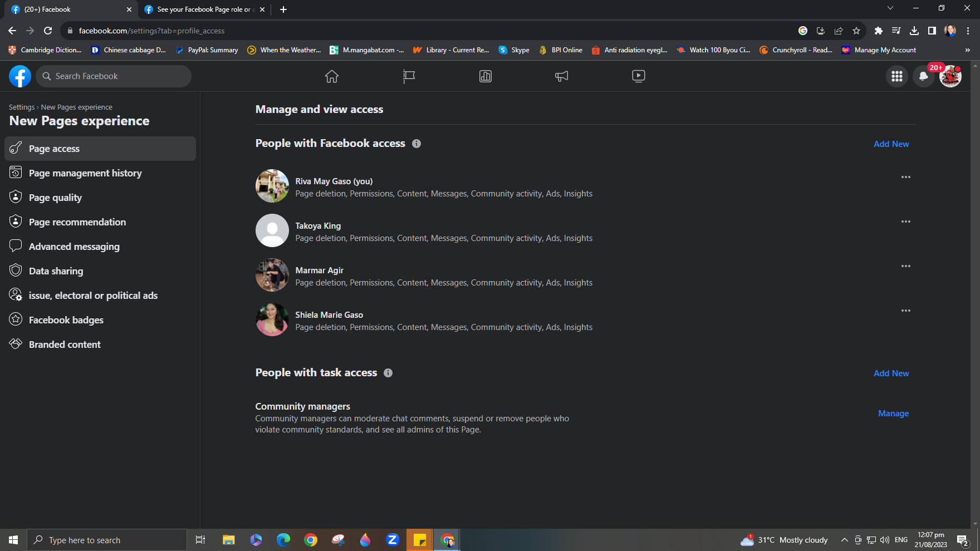The image size is (980, 551).
Task: Bookmark this page with star icon
Action: (856, 31)
